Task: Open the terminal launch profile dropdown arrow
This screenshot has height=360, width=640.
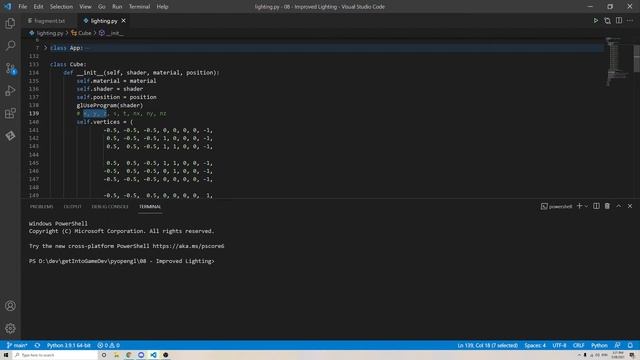Action: point(587,206)
